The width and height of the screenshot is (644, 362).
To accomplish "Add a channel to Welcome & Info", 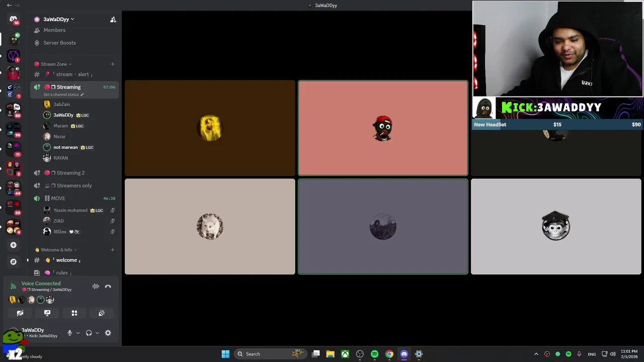I will [113, 250].
